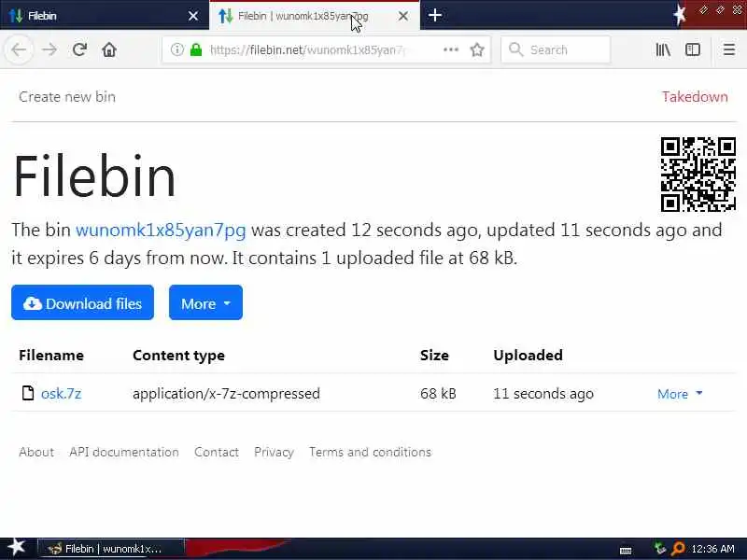Open the Terms and conditions link
This screenshot has width=747, height=560.
tap(370, 452)
